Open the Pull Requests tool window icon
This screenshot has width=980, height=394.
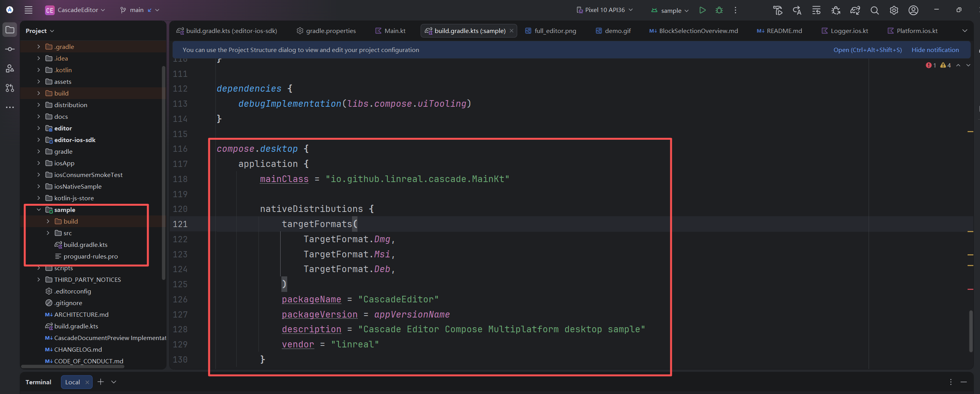click(10, 88)
